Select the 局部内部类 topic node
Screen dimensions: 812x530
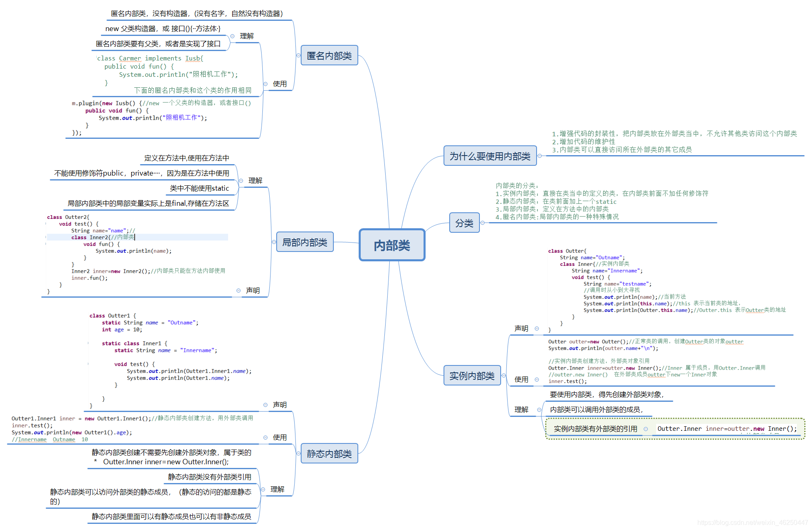pos(305,242)
